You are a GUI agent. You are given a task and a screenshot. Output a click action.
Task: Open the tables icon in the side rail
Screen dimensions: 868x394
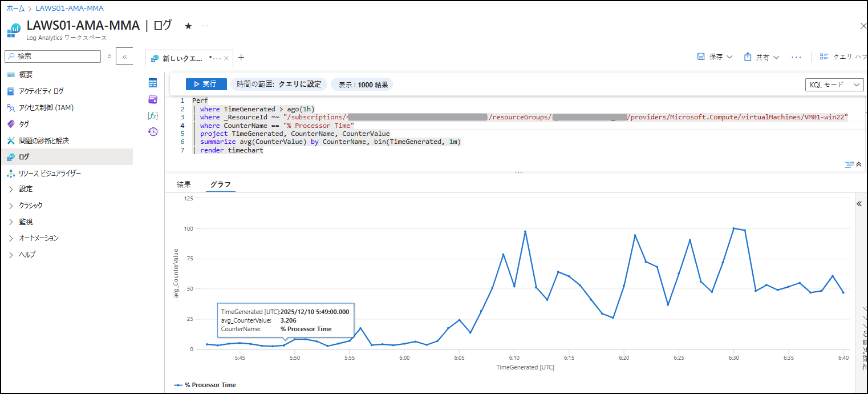tap(153, 83)
